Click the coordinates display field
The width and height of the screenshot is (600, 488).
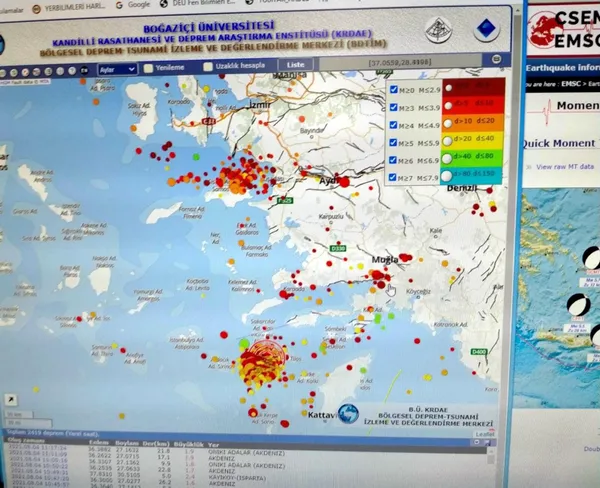point(400,62)
